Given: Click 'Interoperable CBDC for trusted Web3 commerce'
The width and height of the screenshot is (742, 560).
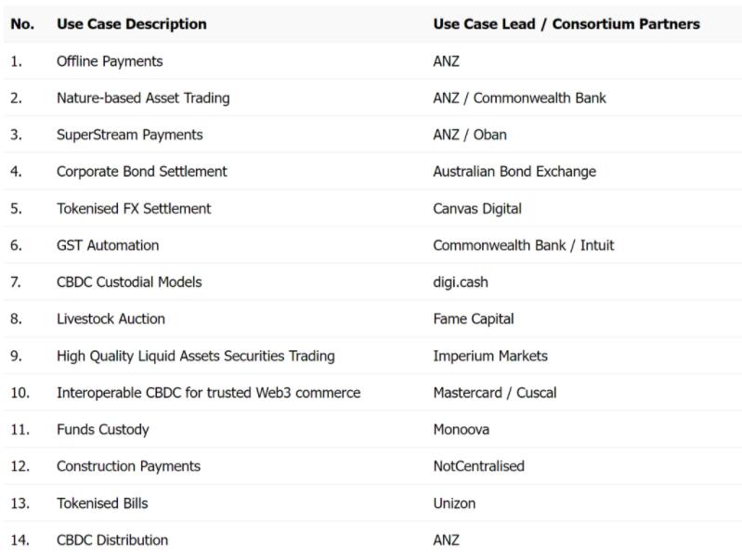Looking at the screenshot, I should (x=209, y=393).
